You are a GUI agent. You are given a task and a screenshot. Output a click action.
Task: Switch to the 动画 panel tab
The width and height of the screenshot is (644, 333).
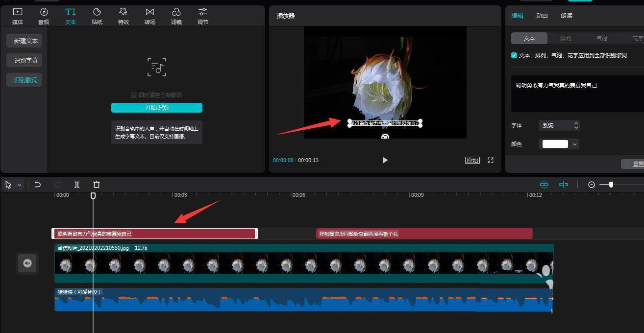[542, 16]
